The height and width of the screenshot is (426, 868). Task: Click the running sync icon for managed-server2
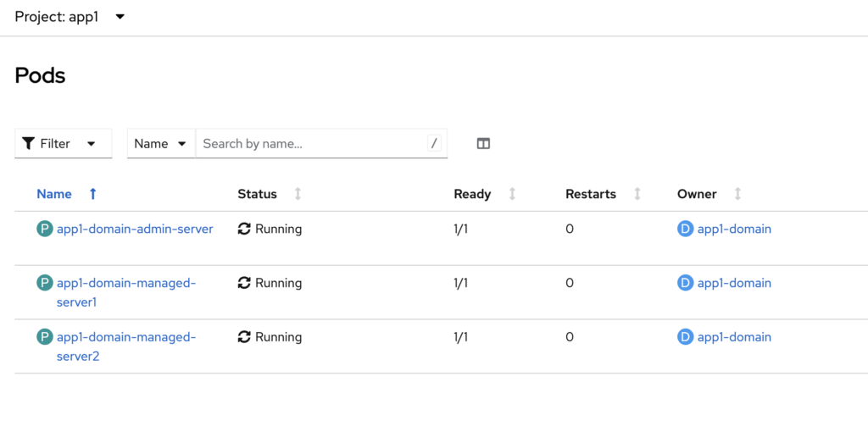click(244, 337)
